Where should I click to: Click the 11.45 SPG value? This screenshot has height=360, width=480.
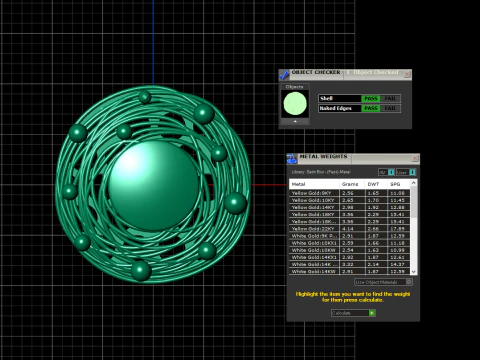tap(397, 200)
